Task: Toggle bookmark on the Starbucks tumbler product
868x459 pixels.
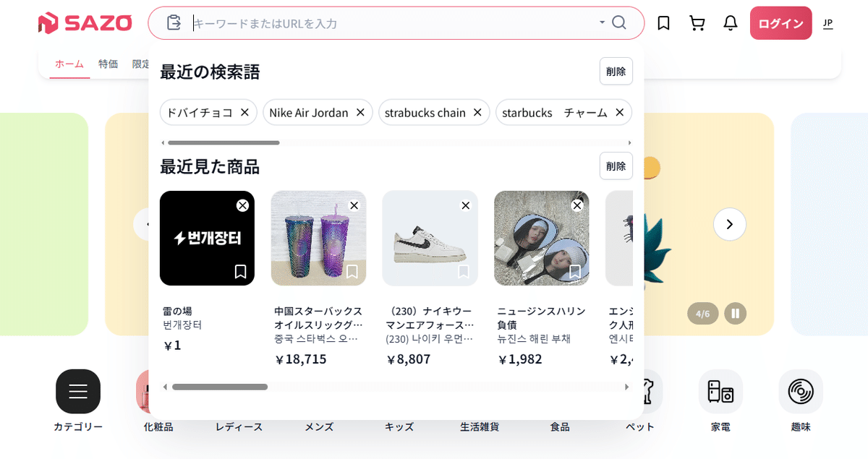Action: click(x=352, y=272)
